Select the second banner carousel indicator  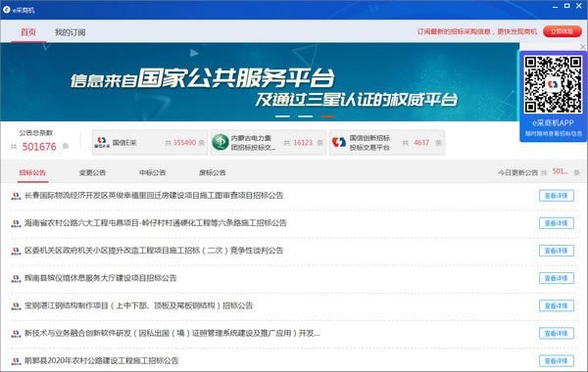tap(305, 116)
